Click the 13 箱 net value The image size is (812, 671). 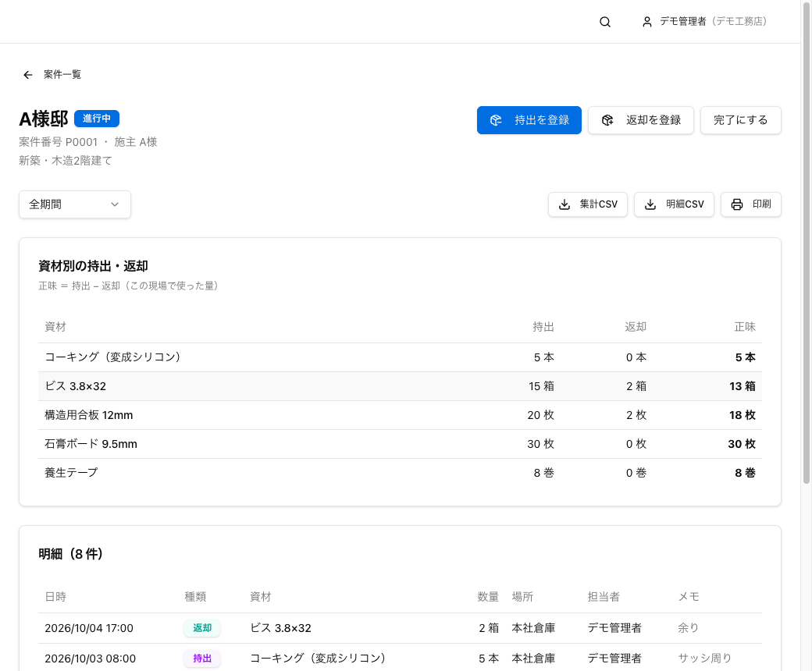(x=742, y=386)
